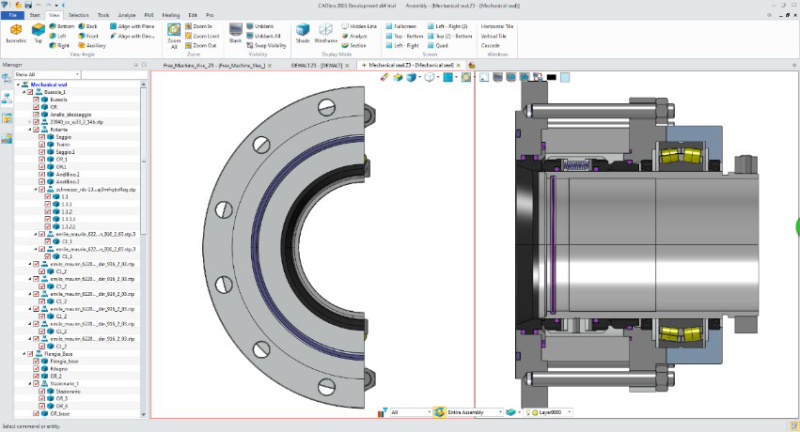Viewport: 800px width, 432px height.
Task: Toggle the OR_base checkbox
Action: pos(36,414)
